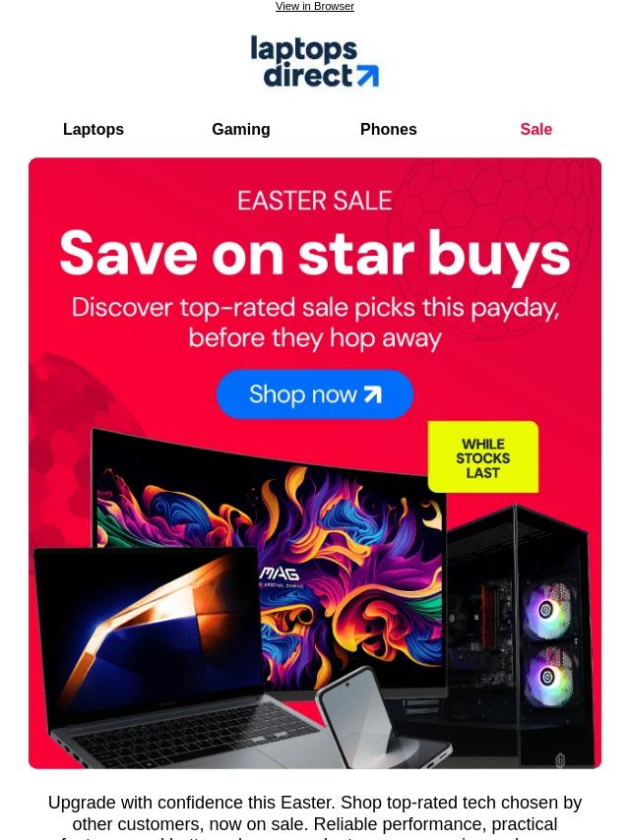The width and height of the screenshot is (630, 840).
Task: Click the yellow While Stocks Last badge
Action: (483, 457)
